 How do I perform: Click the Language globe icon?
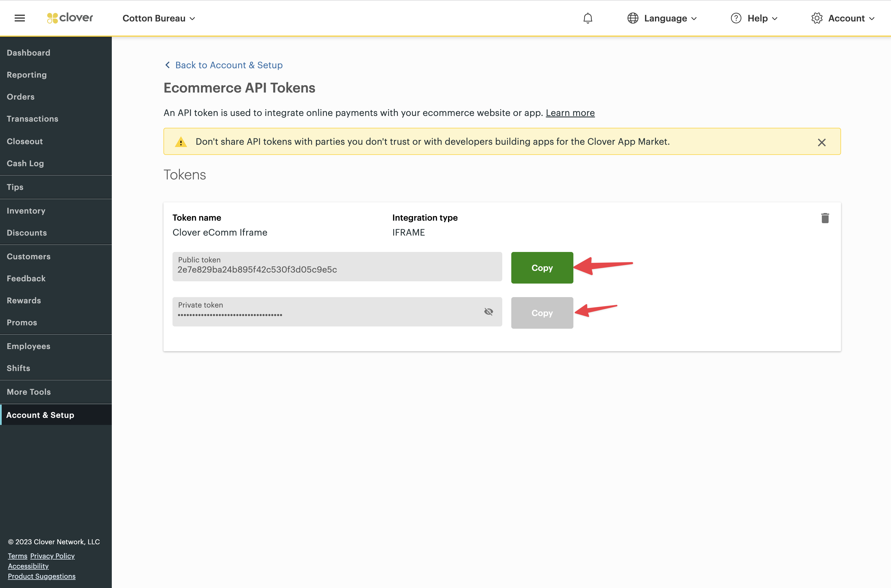click(633, 18)
